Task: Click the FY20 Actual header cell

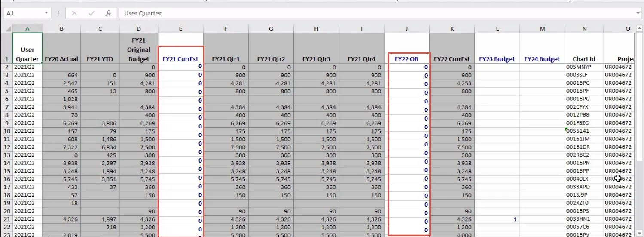Action: click(61, 49)
